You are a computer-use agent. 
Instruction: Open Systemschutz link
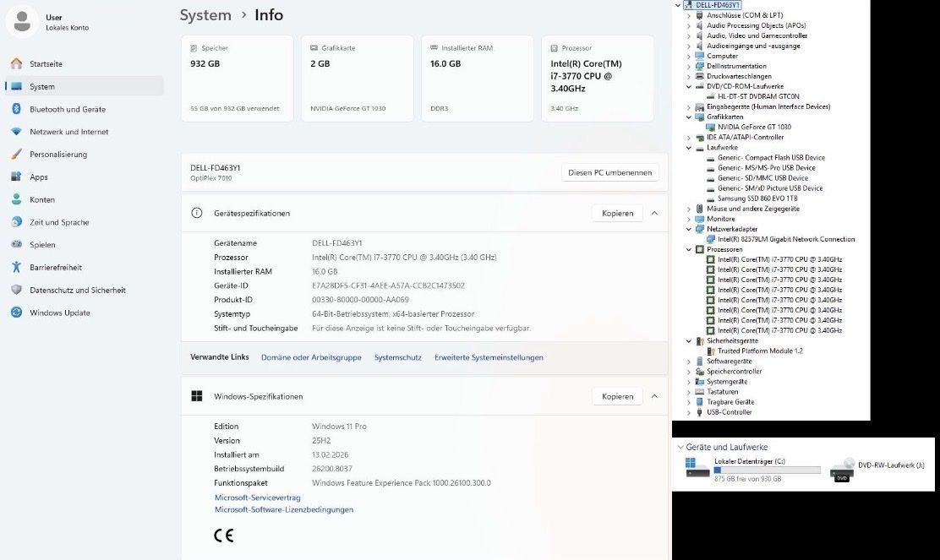(398, 357)
